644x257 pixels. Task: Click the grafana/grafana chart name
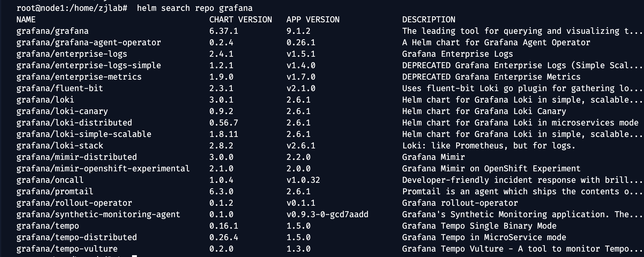pos(52,31)
